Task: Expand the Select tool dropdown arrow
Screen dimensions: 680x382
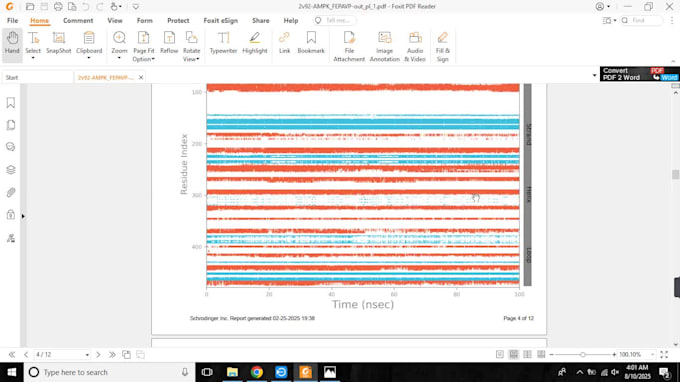Action: pos(33,58)
